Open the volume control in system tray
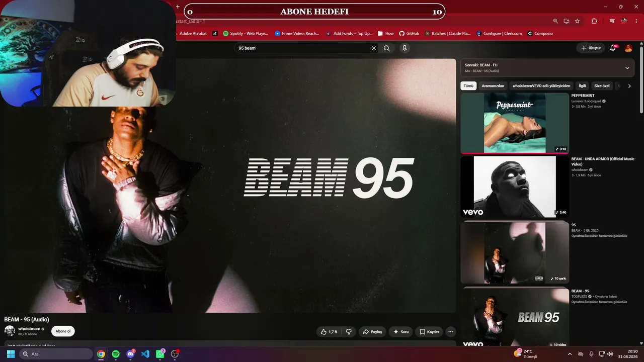 pos(610,354)
